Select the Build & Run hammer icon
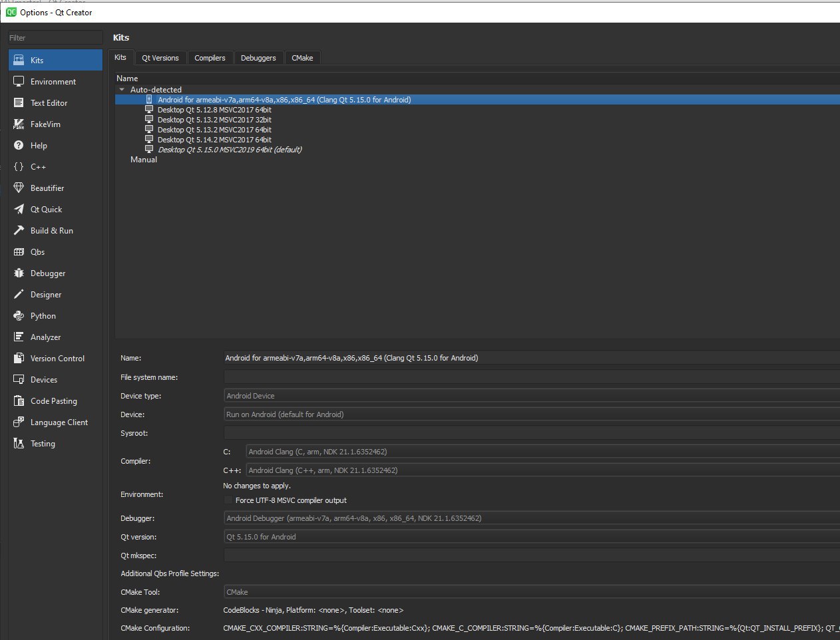This screenshot has width=840, height=640. tap(19, 230)
